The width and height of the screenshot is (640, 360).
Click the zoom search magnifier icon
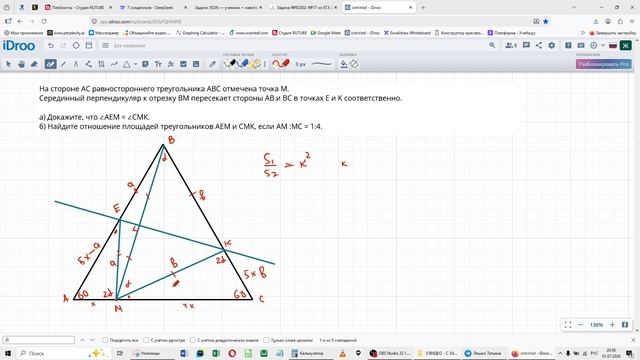[492, 46]
